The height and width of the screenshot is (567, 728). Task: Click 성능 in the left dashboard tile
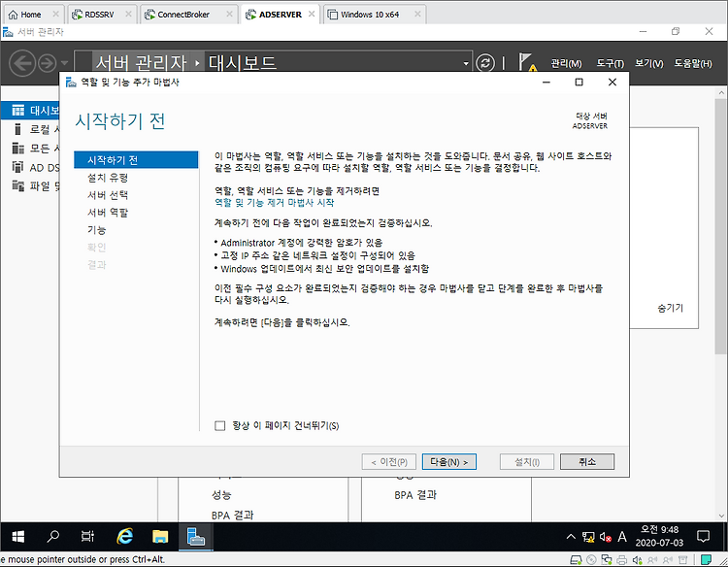(x=221, y=495)
